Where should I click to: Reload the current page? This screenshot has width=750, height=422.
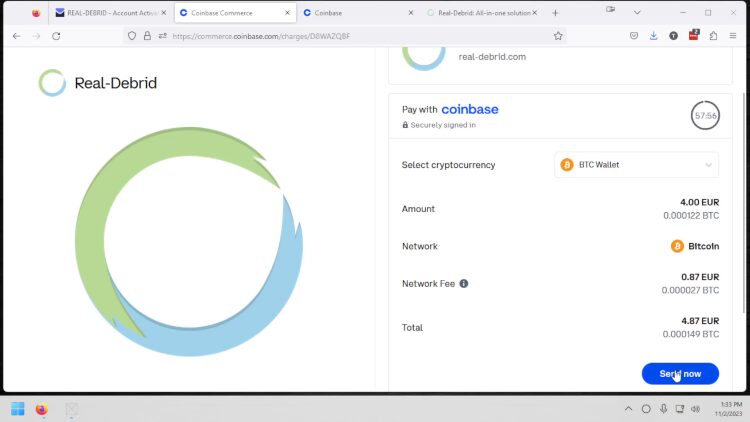(56, 36)
